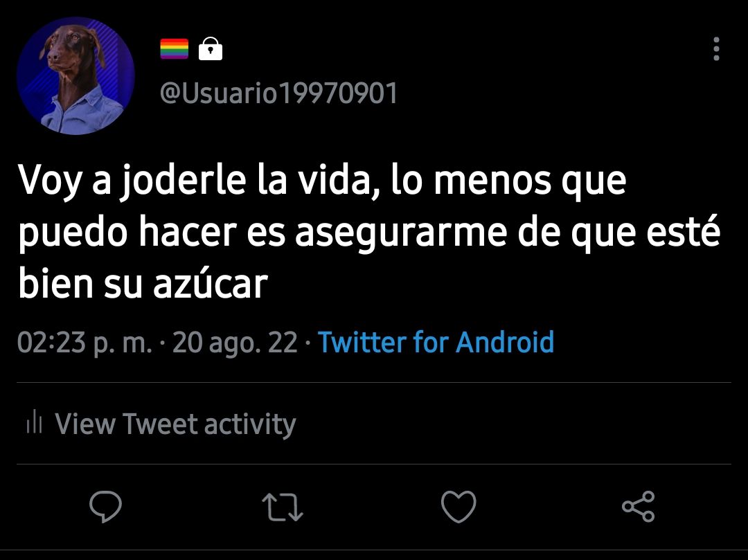Click the 02:23 p. m. timestamp
This screenshot has height=560, width=748.
(85, 342)
